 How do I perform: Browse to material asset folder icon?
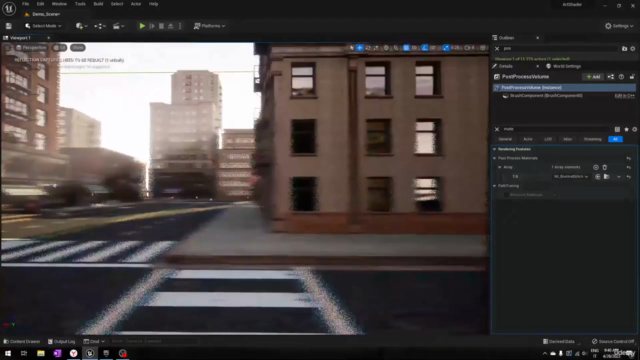(607, 177)
